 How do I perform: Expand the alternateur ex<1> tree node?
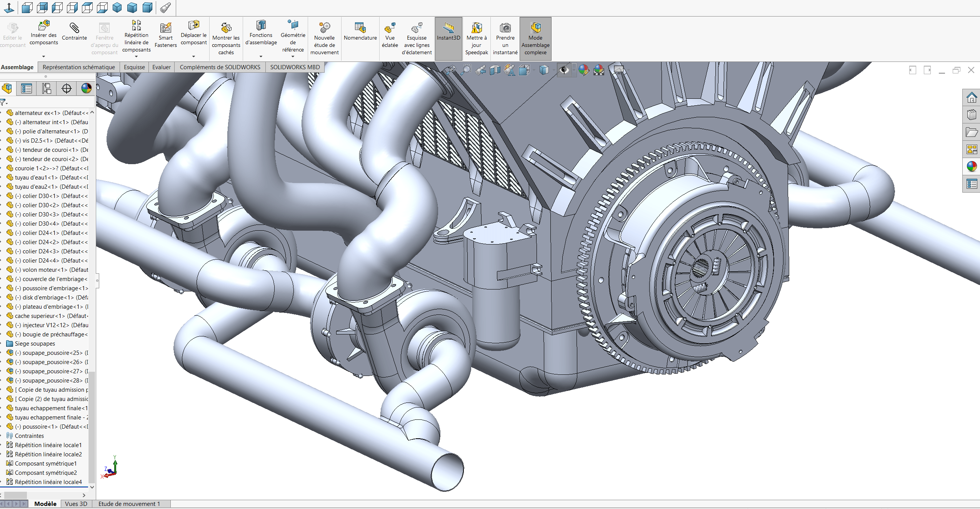[2, 113]
